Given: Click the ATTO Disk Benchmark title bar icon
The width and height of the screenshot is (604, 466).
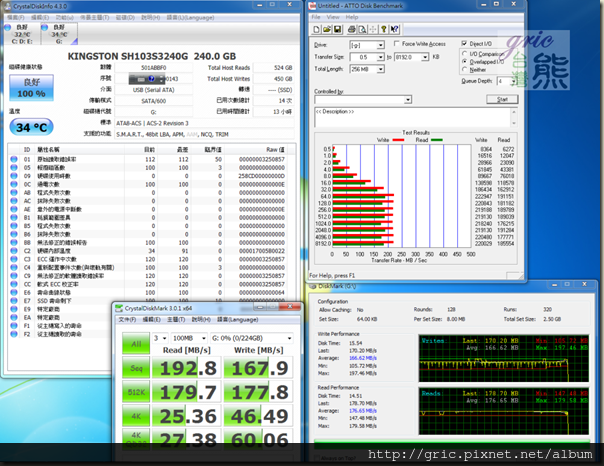Looking at the screenshot, I should (x=312, y=6).
